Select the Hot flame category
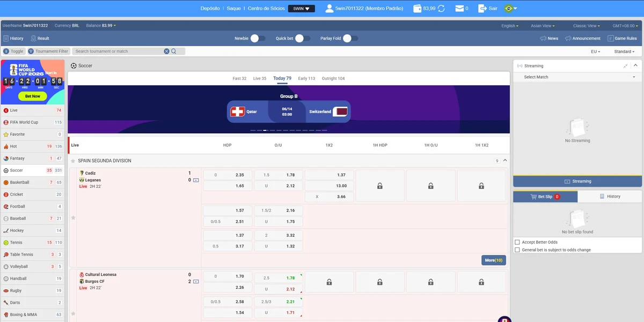Image resolution: width=644 pixels, height=322 pixels. (32, 146)
